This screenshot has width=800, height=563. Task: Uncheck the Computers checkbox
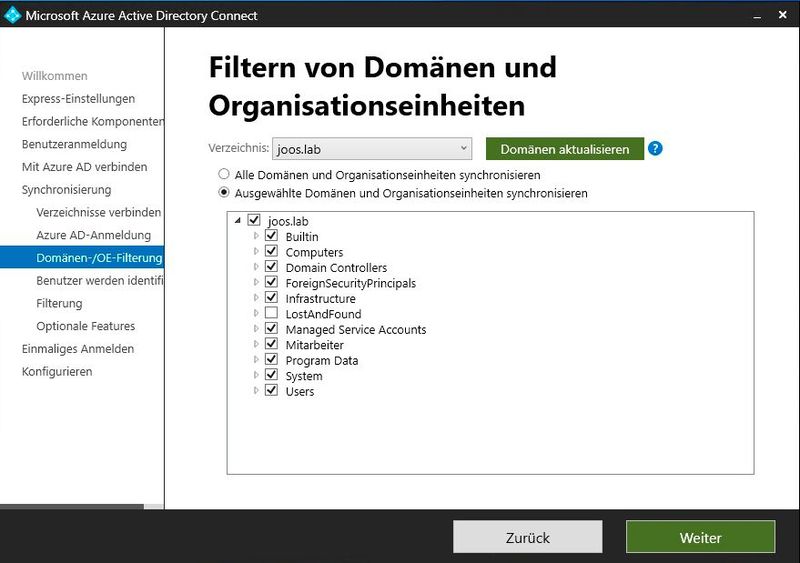point(271,251)
